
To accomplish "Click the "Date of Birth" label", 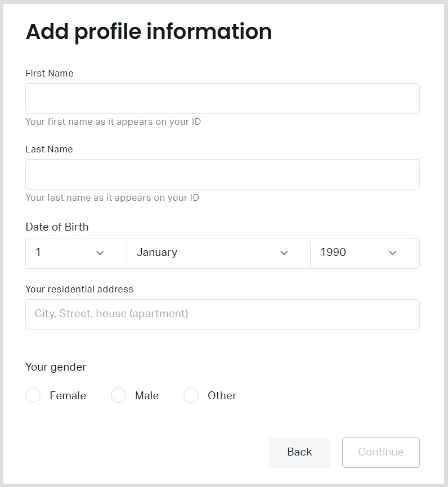I will click(57, 227).
